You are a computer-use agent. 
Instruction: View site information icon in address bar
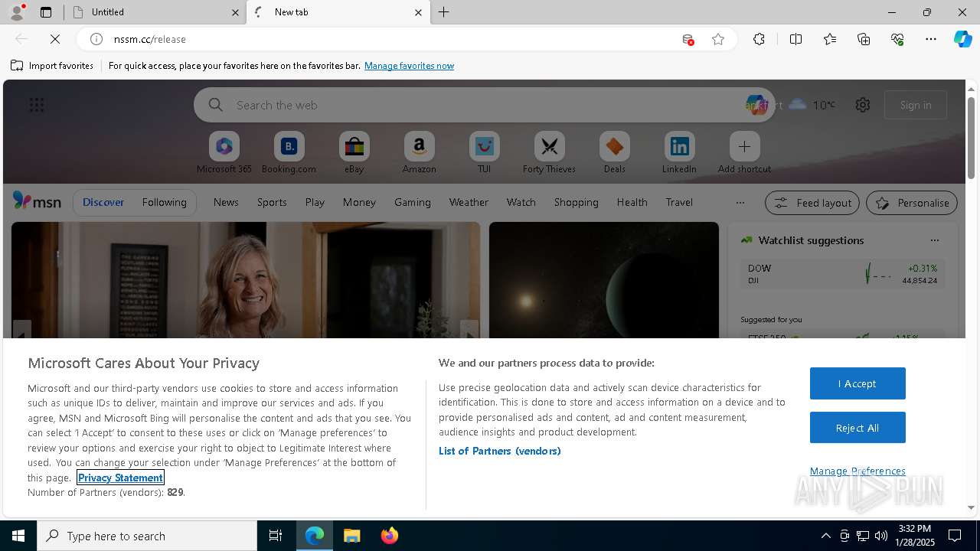click(96, 39)
